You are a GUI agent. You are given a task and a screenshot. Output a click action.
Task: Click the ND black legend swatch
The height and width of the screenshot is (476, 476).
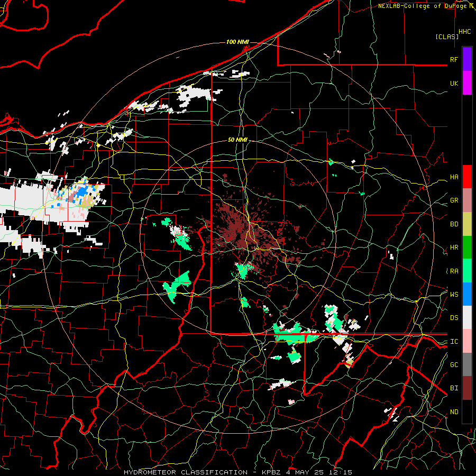[x=467, y=411]
